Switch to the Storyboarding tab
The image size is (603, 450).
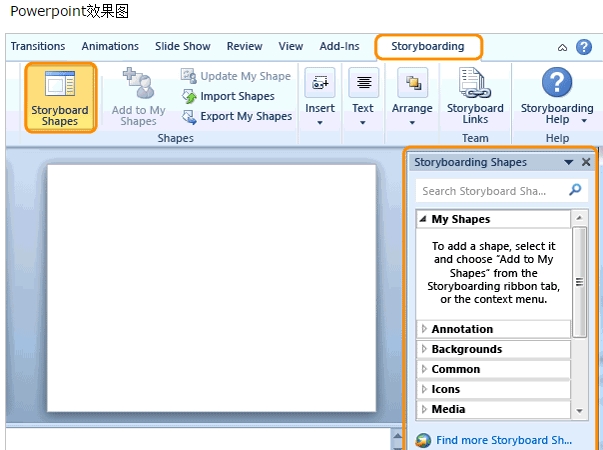pyautogui.click(x=428, y=47)
